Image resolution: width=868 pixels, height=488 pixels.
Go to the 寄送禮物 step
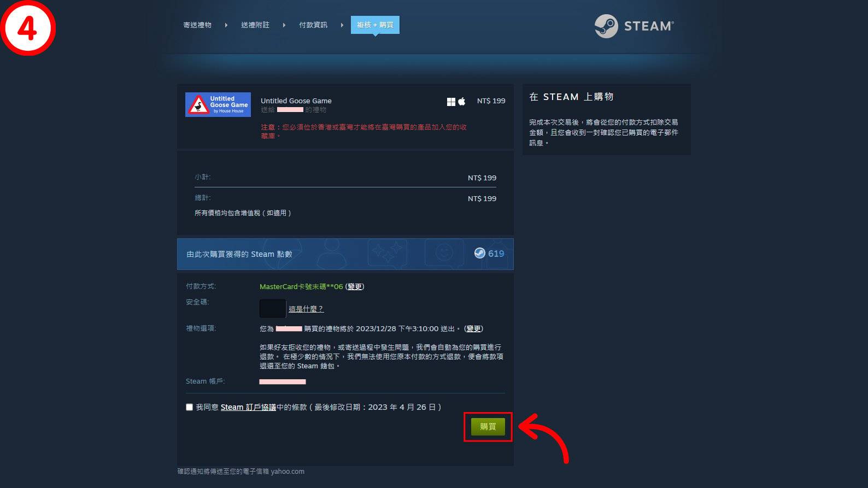point(197,25)
